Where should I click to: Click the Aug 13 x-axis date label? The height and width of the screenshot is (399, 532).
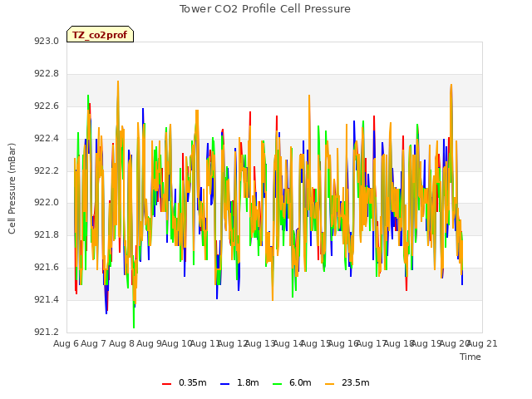coord(260,343)
